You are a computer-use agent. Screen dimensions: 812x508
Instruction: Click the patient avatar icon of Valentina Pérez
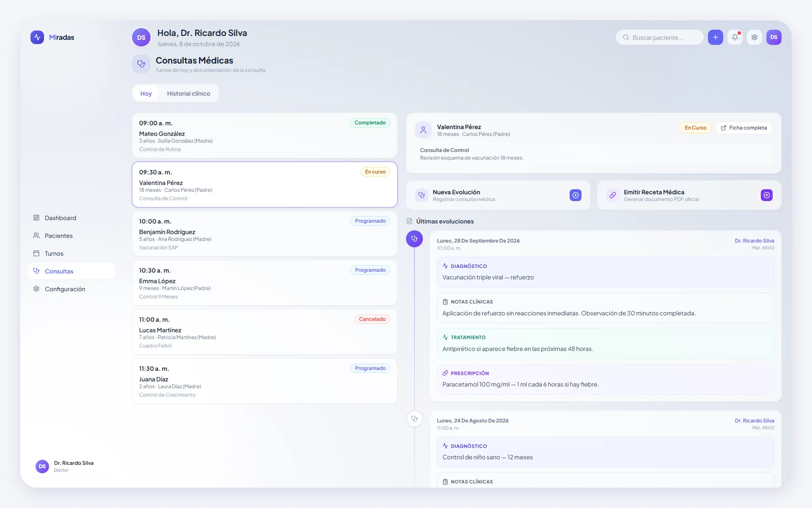[423, 130]
